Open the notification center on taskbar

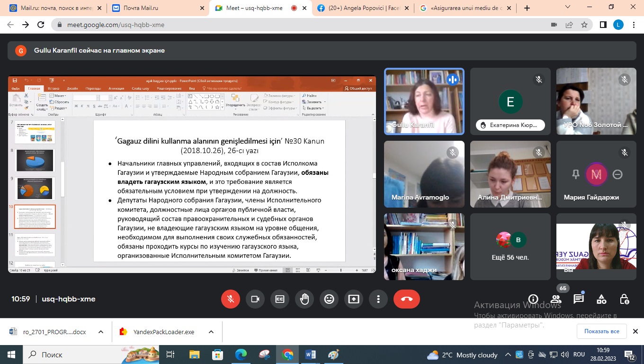630,355
